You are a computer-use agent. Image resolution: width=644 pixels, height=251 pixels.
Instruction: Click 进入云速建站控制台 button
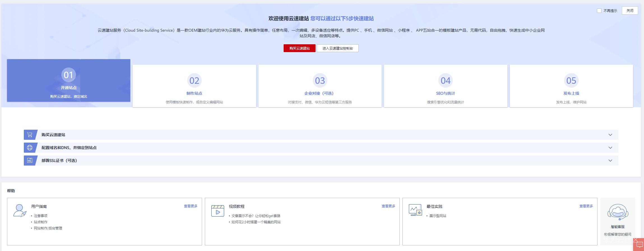(x=338, y=48)
